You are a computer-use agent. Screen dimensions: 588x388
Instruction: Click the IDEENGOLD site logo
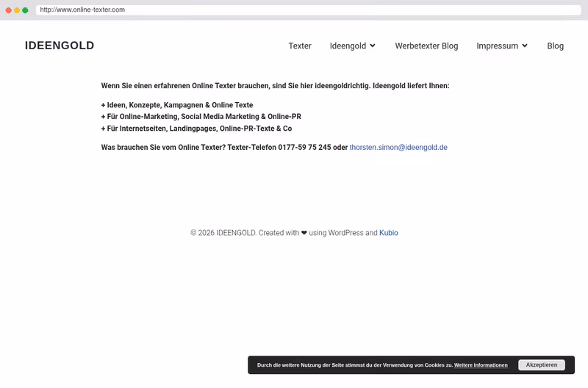tap(60, 46)
